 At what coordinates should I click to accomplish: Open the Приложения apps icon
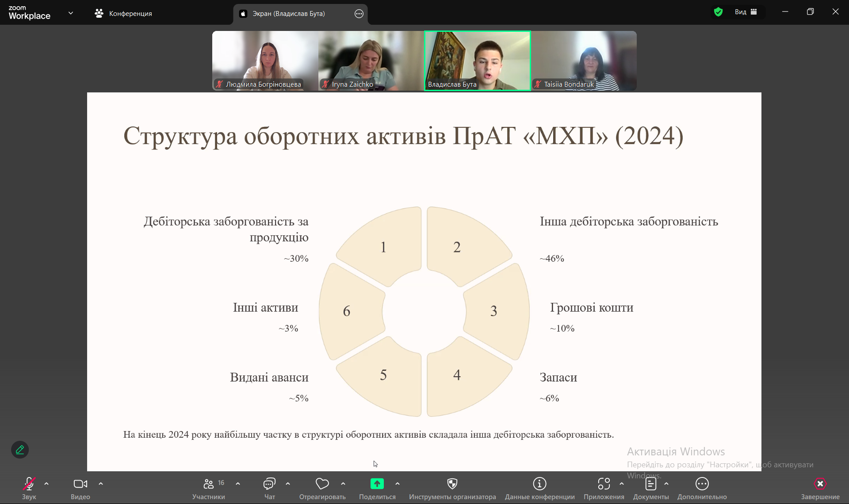coord(604,484)
